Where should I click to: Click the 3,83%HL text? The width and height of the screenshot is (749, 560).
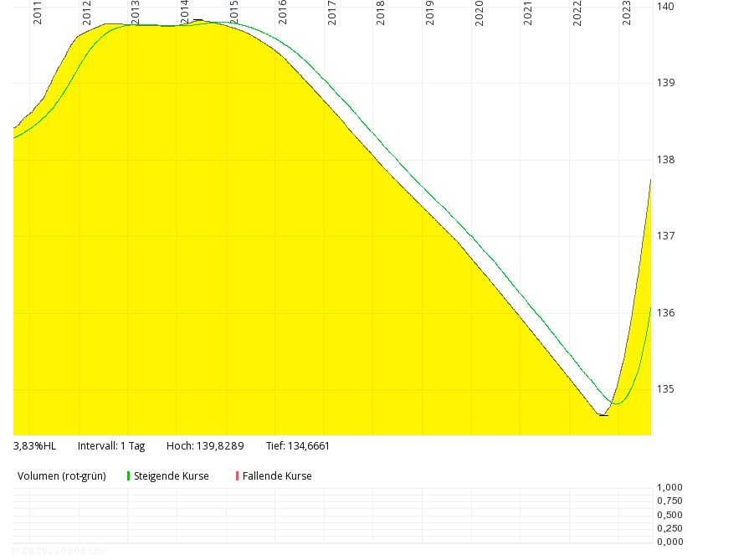34,446
